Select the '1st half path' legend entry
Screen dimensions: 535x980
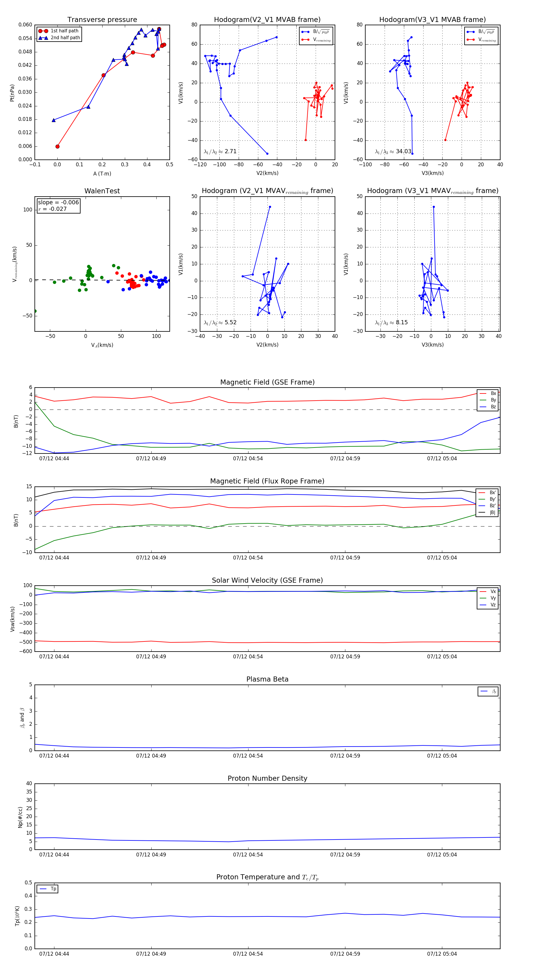coord(59,31)
